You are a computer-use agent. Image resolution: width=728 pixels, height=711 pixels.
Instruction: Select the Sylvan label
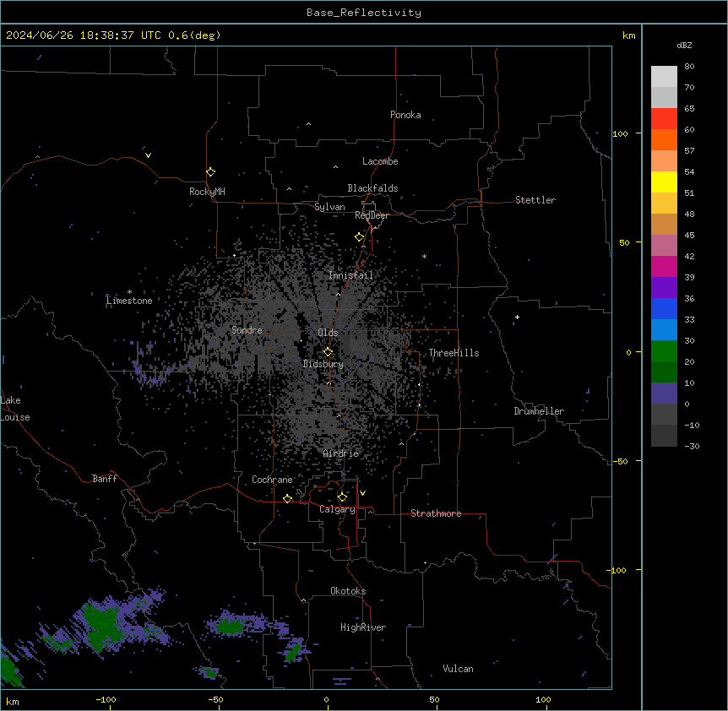tap(329, 207)
